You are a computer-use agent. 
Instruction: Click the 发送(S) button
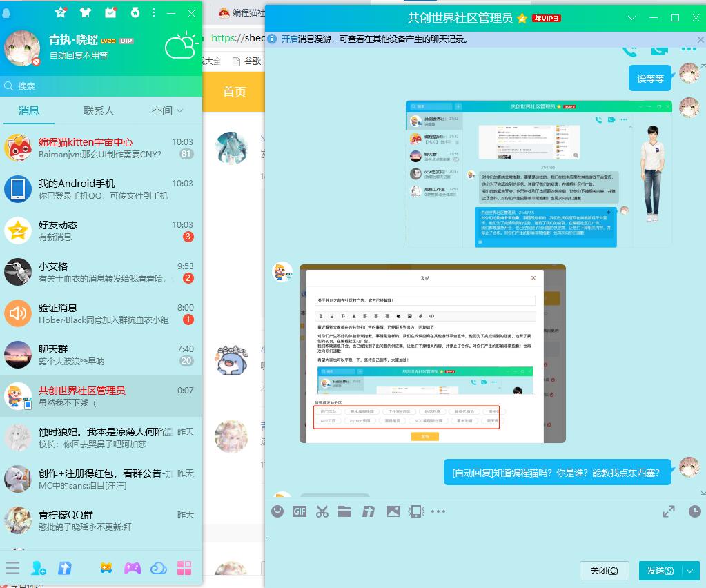[x=660, y=571]
